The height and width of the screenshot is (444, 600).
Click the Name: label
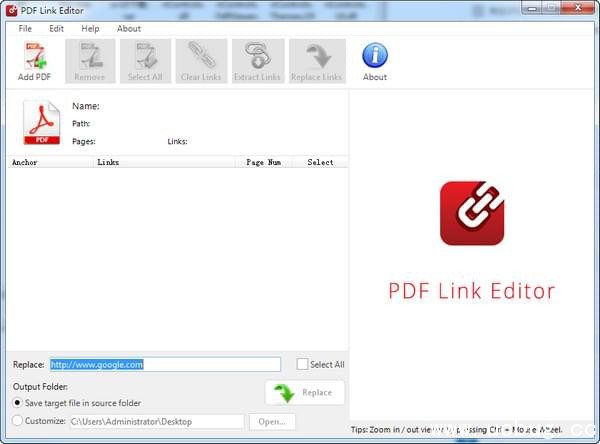coord(86,106)
